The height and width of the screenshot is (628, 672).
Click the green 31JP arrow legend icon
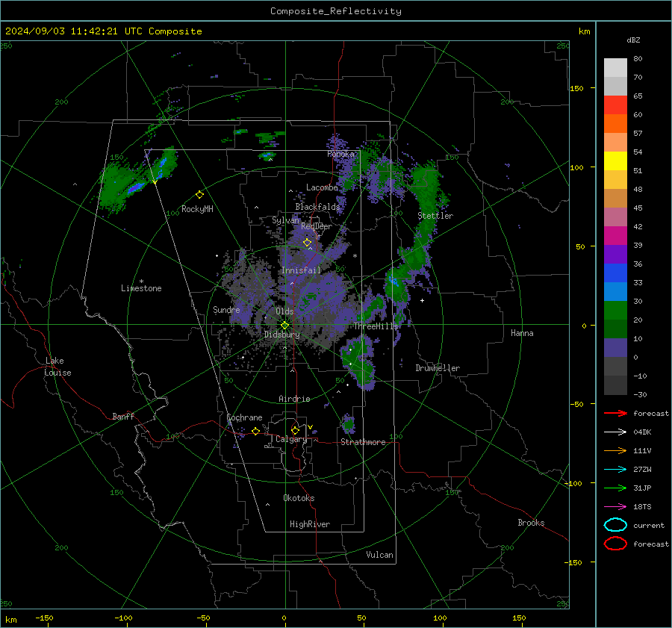(x=615, y=488)
